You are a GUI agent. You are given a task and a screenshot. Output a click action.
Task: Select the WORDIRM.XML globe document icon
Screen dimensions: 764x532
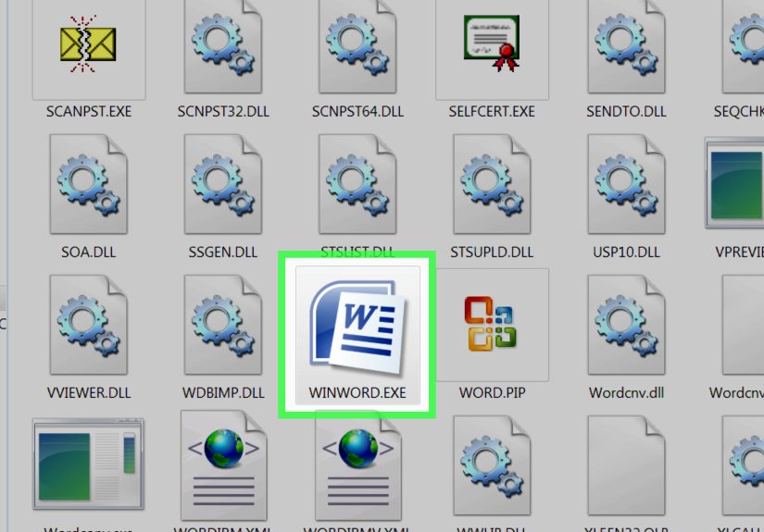(x=224, y=465)
